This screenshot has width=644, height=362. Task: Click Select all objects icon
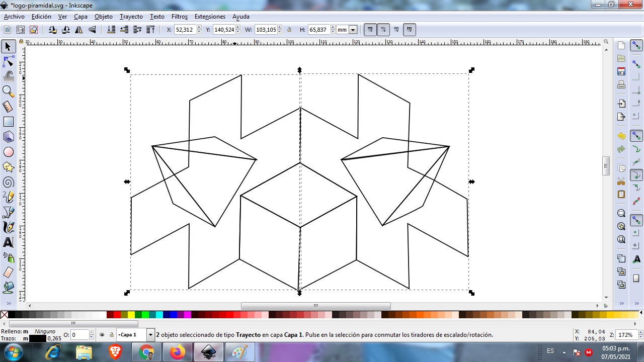[8, 30]
